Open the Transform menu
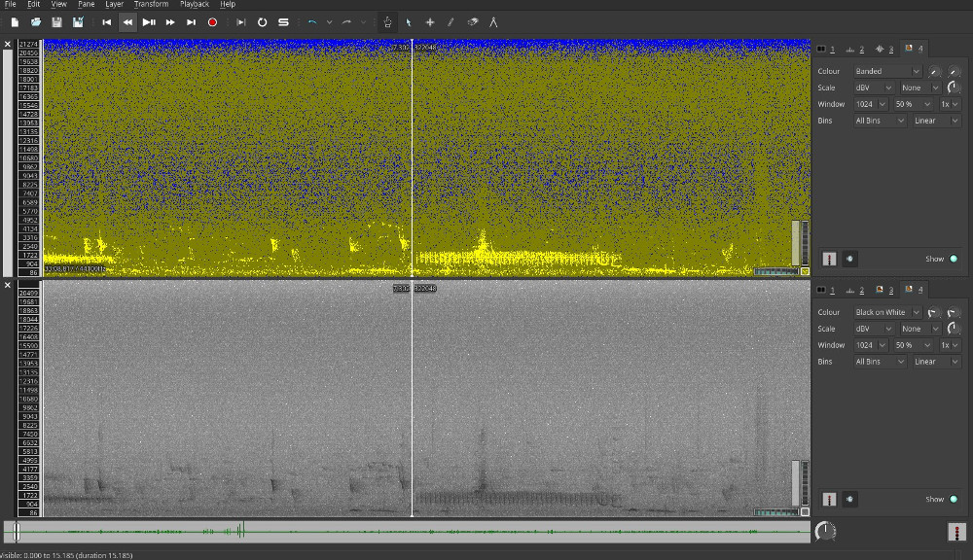Image resolution: width=973 pixels, height=560 pixels. tap(151, 4)
